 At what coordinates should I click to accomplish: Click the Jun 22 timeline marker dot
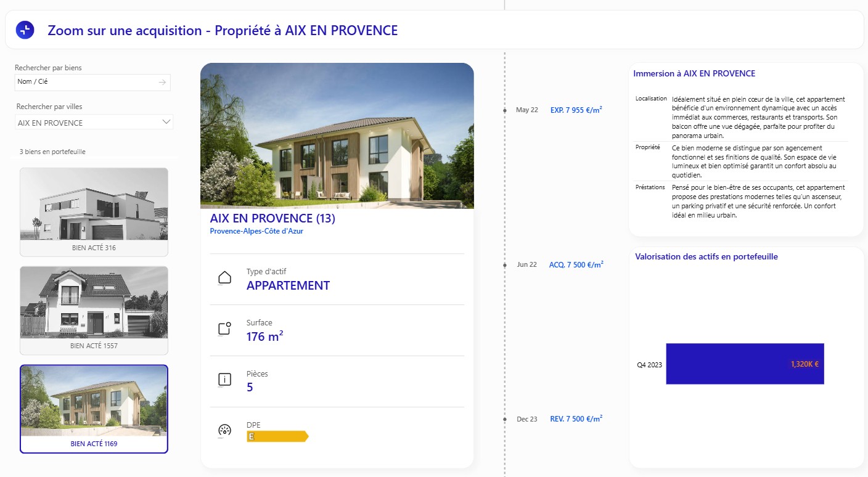(x=505, y=265)
